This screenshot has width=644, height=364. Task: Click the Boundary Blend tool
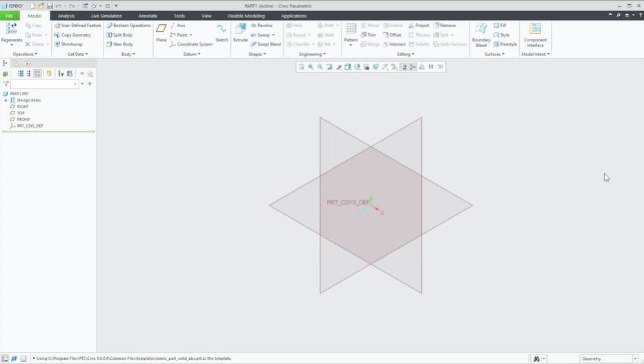coord(481,35)
